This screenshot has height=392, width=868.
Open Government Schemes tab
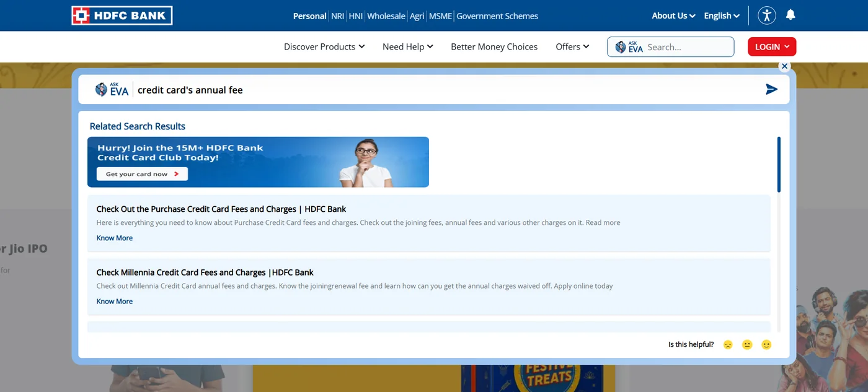[497, 16]
